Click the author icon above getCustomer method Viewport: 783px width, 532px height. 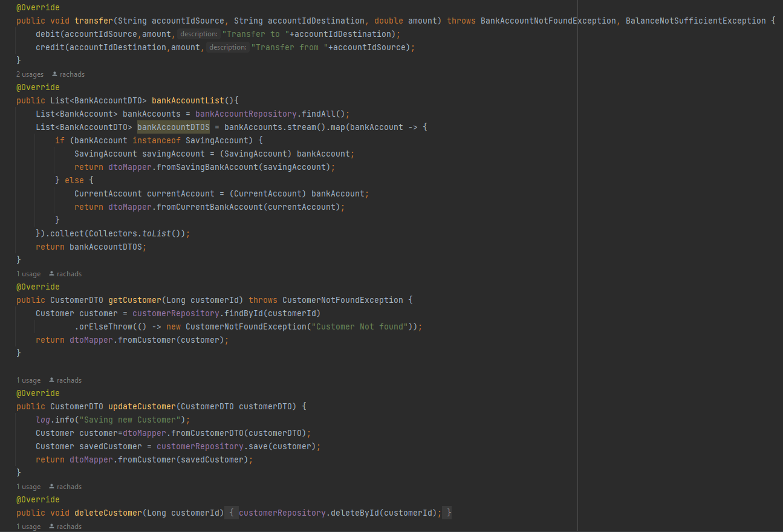[x=51, y=273]
